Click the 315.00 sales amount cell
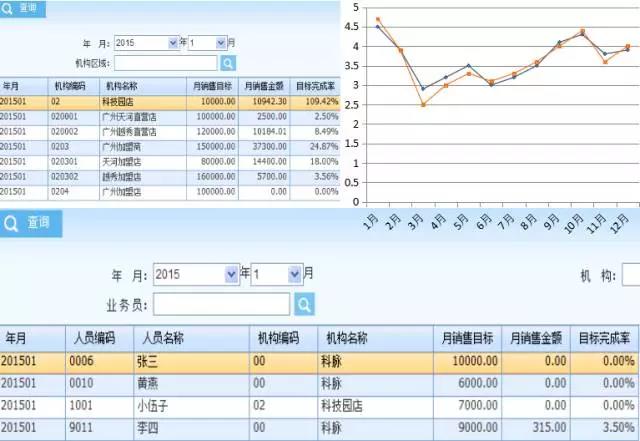This screenshot has height=441, width=640. point(536,428)
